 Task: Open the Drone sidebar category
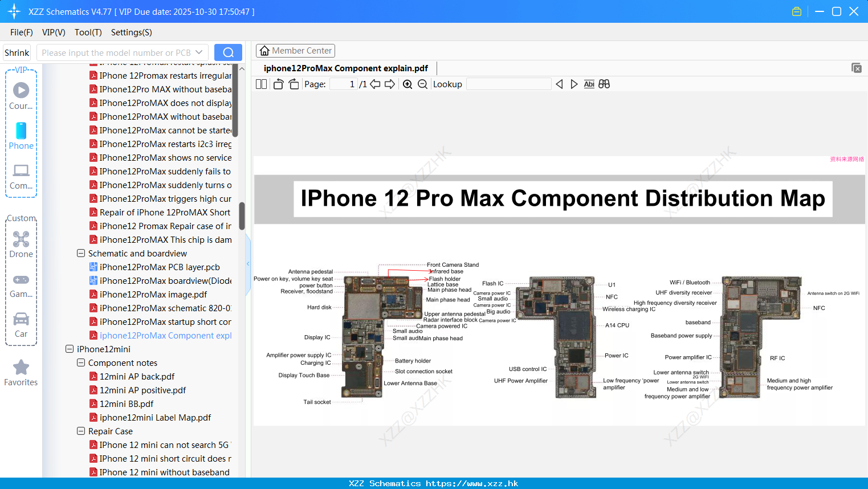click(x=21, y=244)
